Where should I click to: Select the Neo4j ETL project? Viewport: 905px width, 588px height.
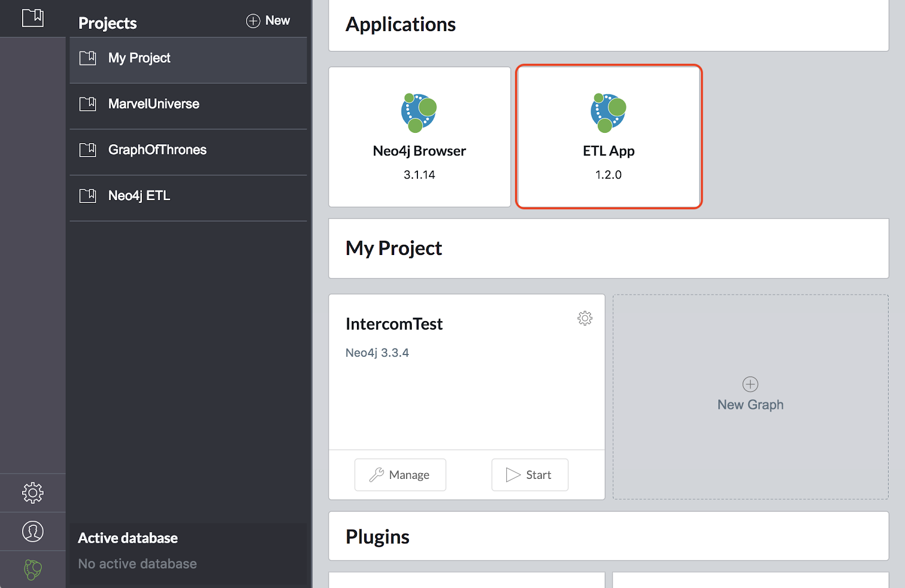coord(188,198)
